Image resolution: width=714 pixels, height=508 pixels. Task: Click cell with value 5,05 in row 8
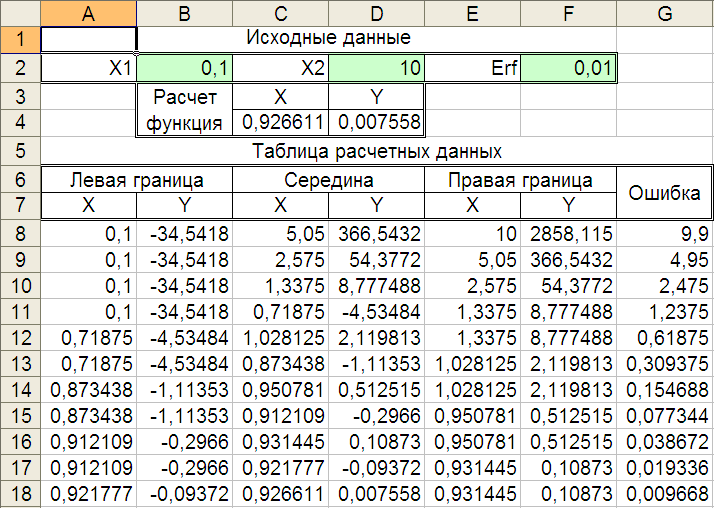pos(280,234)
